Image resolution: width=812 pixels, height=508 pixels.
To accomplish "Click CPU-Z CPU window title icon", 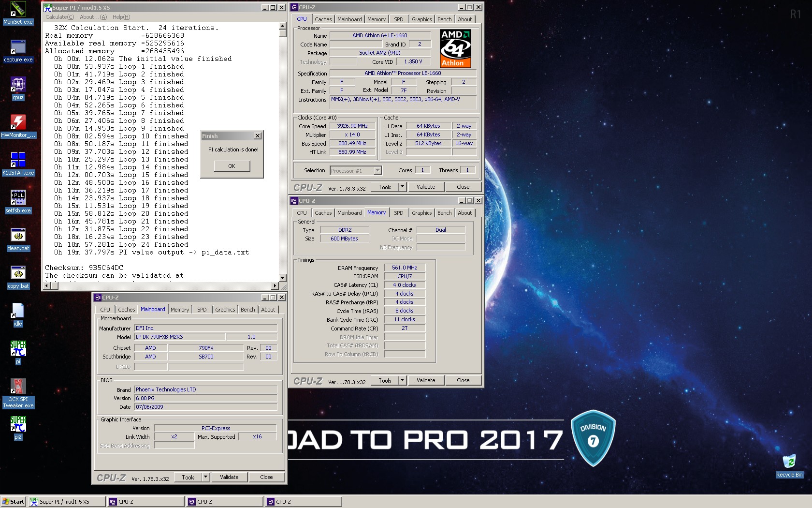I will [x=294, y=7].
